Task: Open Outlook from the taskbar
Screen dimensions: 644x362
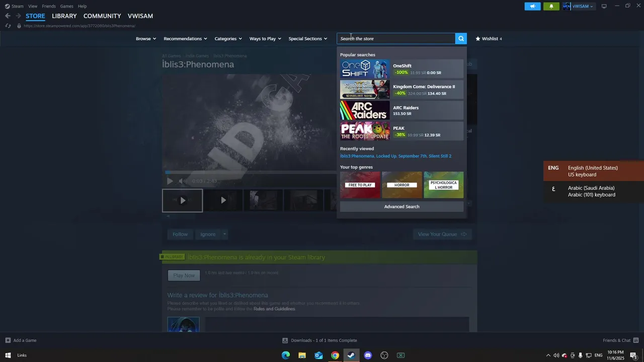Action: pyautogui.click(x=318, y=355)
